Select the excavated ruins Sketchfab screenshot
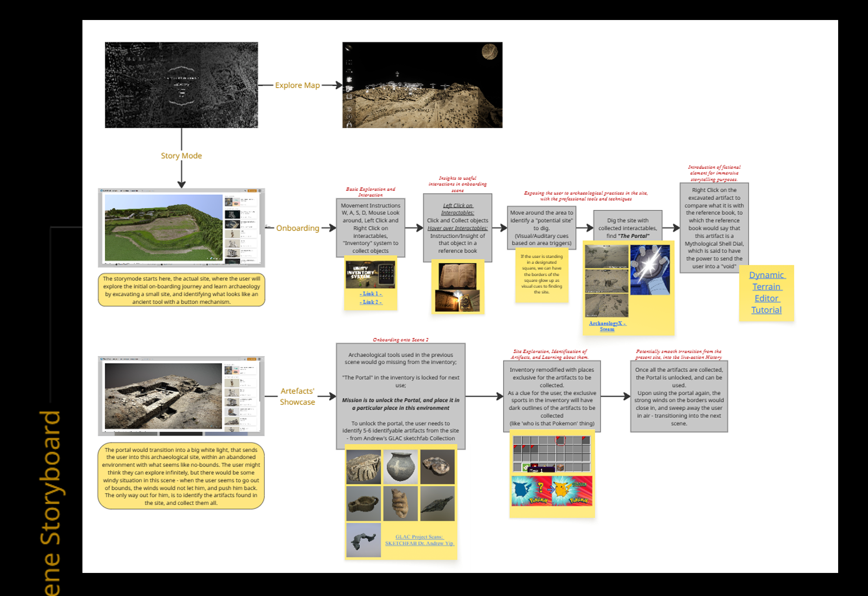The height and width of the screenshot is (596, 868). coord(181,396)
